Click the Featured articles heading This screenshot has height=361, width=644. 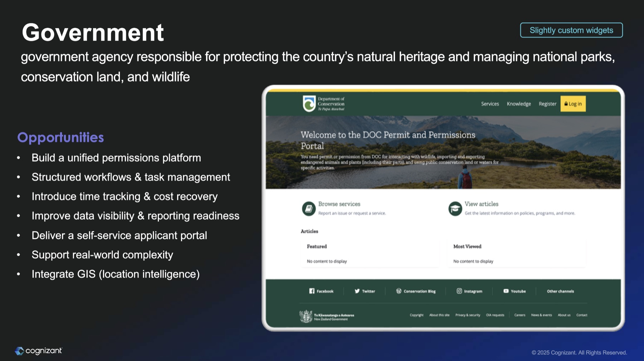pyautogui.click(x=317, y=246)
